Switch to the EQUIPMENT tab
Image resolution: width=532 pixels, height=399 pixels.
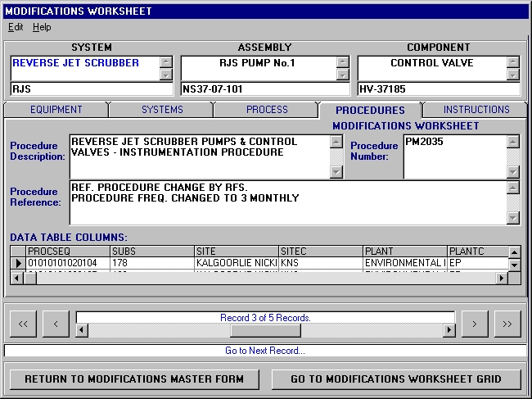[x=56, y=110]
